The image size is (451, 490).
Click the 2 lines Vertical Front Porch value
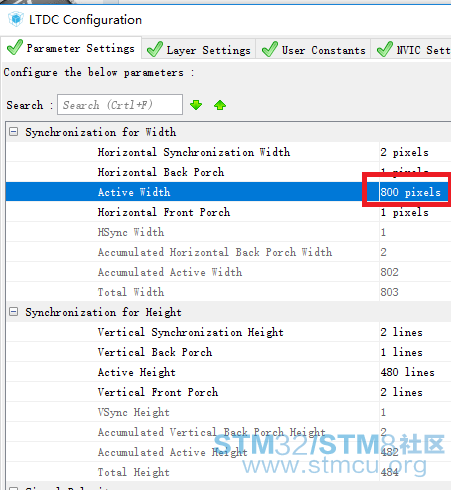click(401, 392)
